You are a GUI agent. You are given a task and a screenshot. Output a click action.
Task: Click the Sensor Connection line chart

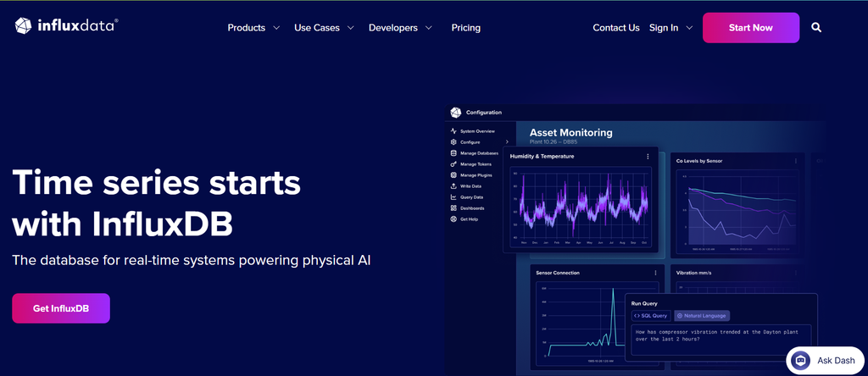[598, 322]
